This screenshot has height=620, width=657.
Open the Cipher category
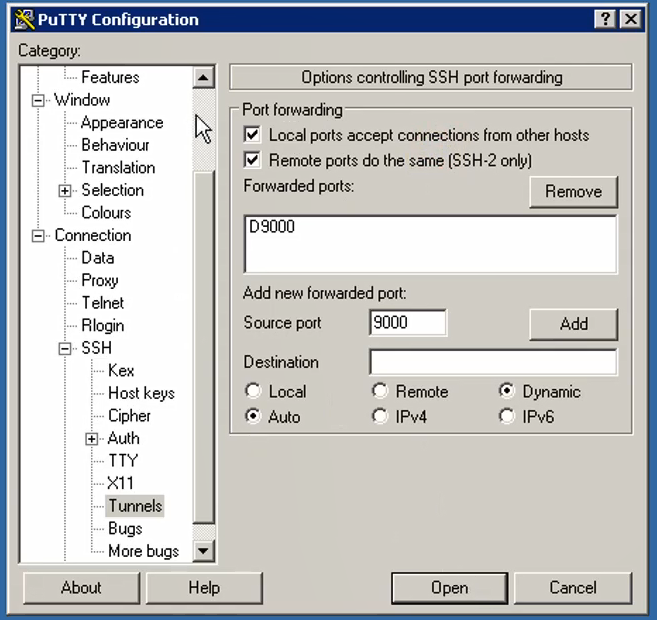click(129, 416)
